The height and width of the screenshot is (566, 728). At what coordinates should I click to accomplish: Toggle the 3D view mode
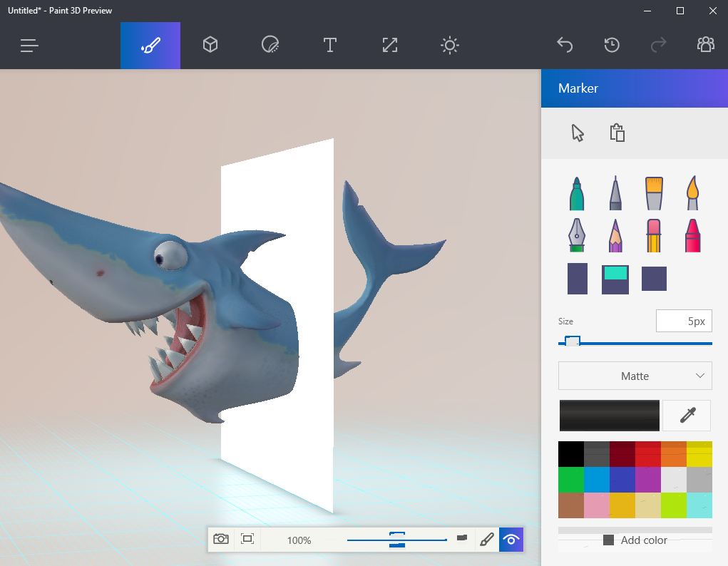511,540
